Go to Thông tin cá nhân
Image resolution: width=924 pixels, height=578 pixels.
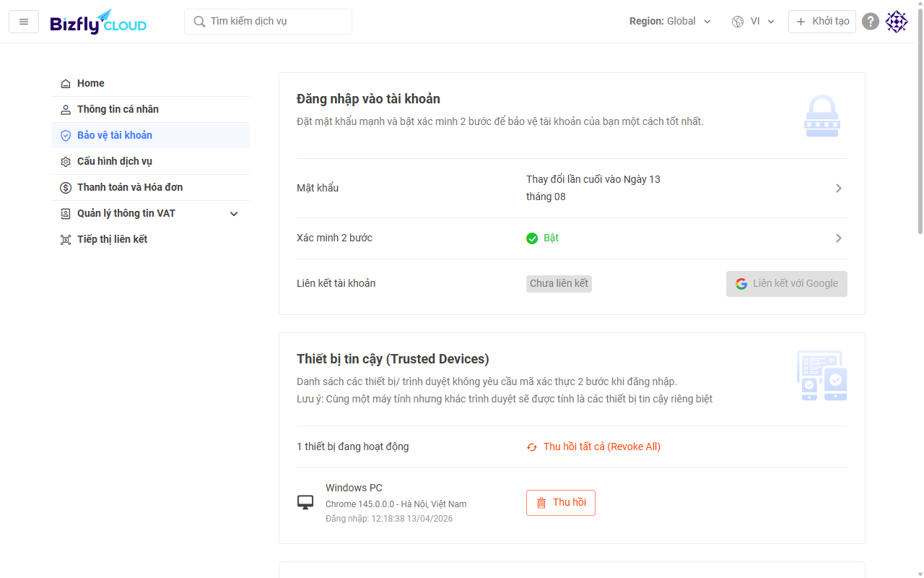118,109
